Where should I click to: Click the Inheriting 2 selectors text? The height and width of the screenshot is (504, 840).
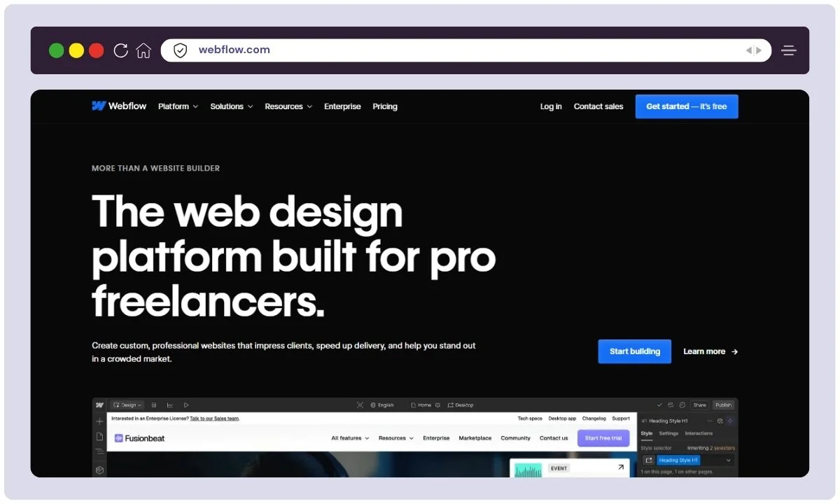point(711,448)
